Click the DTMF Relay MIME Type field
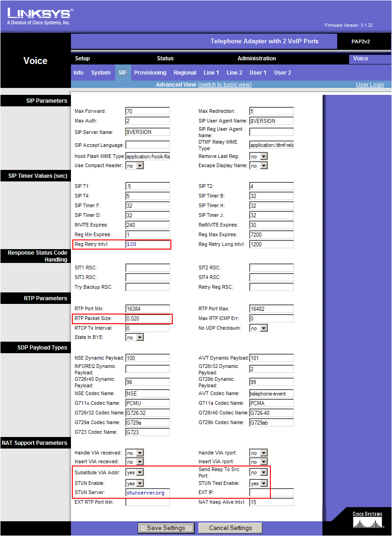The width and height of the screenshot is (392, 536). point(272,145)
